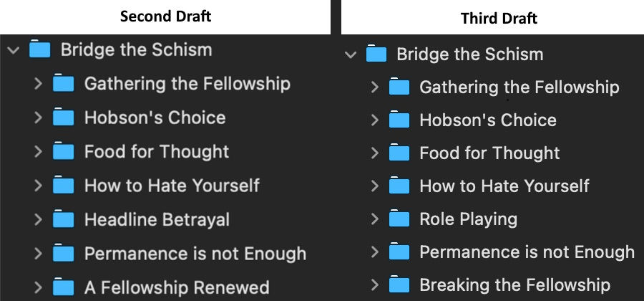Select Third Draft Hobson's Choice label
The height and width of the screenshot is (301, 644).
pyautogui.click(x=487, y=120)
